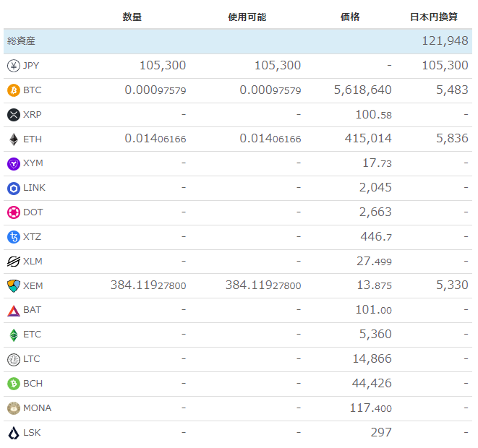This screenshot has width=478, height=448.
Task: Click the green Bitcoin Cash BCH icon
Action: tap(14, 384)
